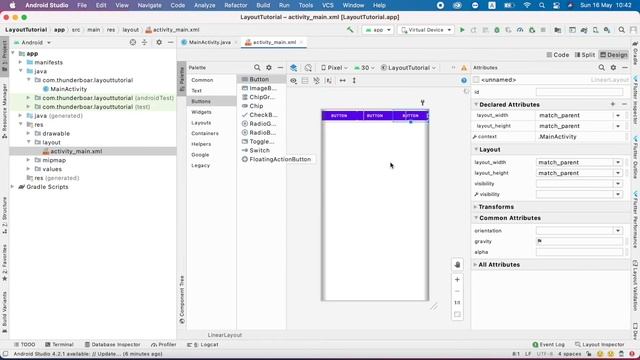
Task: Click the id input field
Action: (579, 92)
